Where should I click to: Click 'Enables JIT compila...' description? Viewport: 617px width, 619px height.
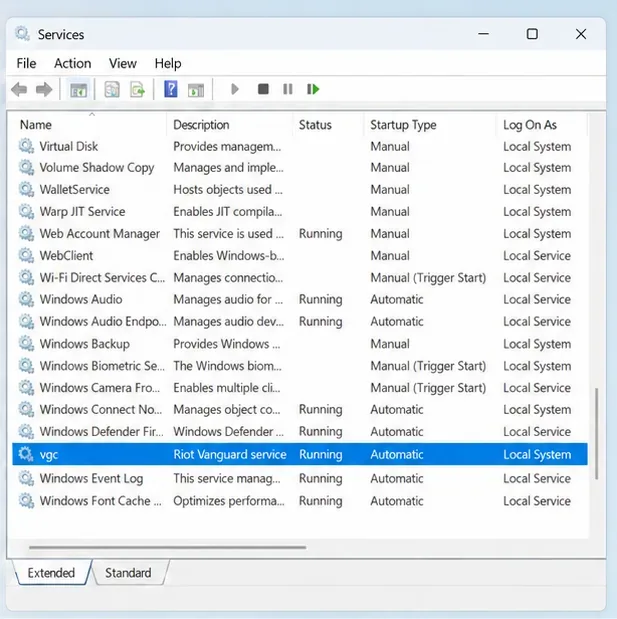tap(228, 212)
